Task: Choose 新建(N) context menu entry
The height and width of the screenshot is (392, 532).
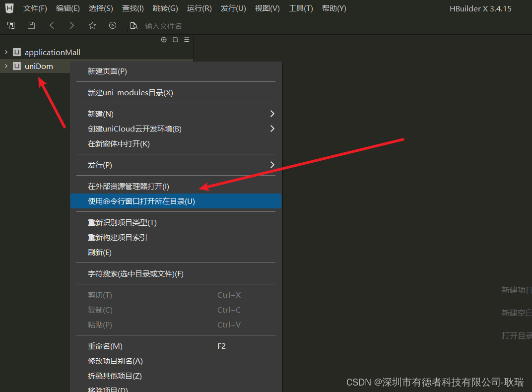Action: coord(176,114)
